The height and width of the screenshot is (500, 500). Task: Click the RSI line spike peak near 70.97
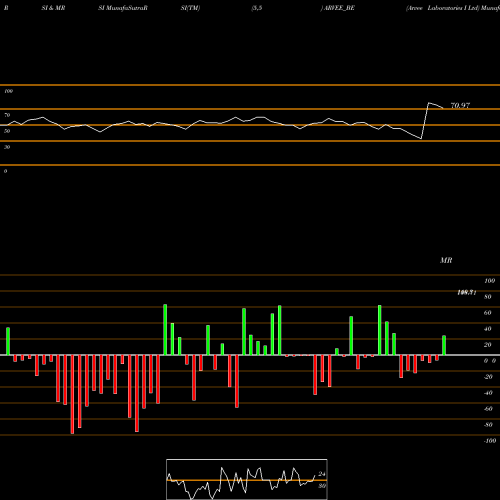coord(429,103)
